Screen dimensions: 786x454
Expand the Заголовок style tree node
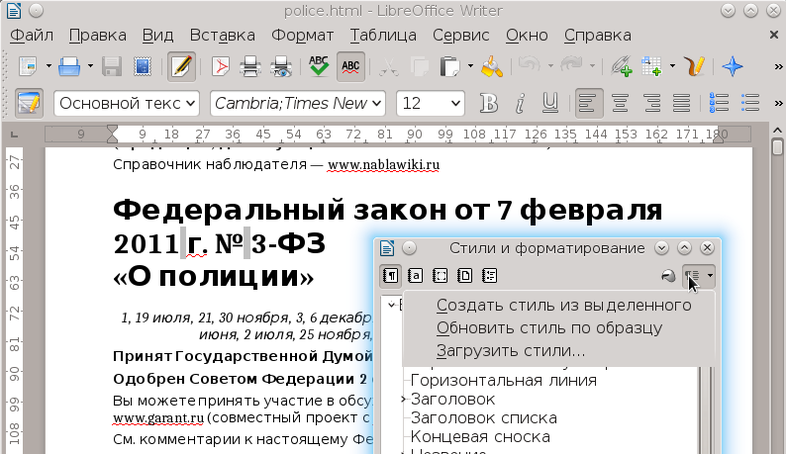coord(404,399)
